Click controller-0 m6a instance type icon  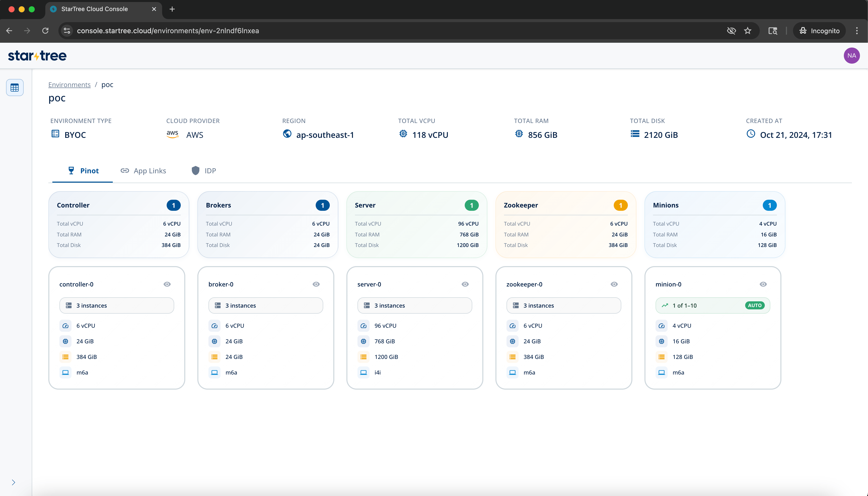(x=65, y=373)
